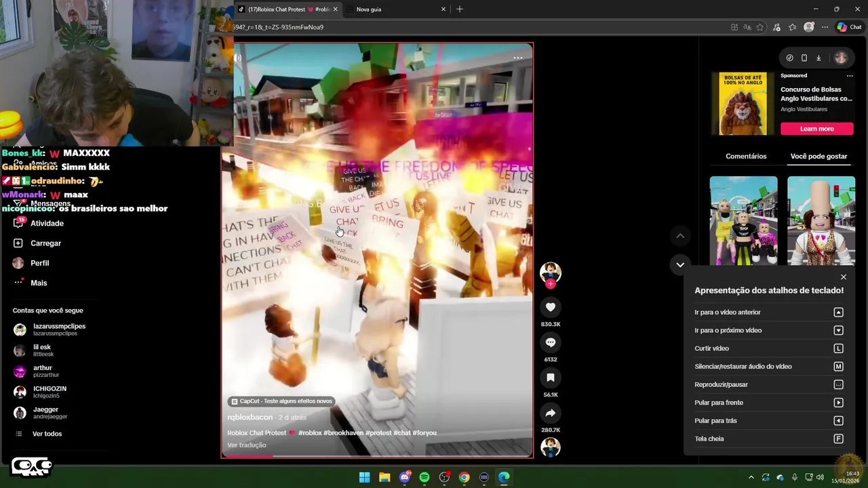Open Discord from the taskbar
The image size is (868, 488).
pos(405,477)
